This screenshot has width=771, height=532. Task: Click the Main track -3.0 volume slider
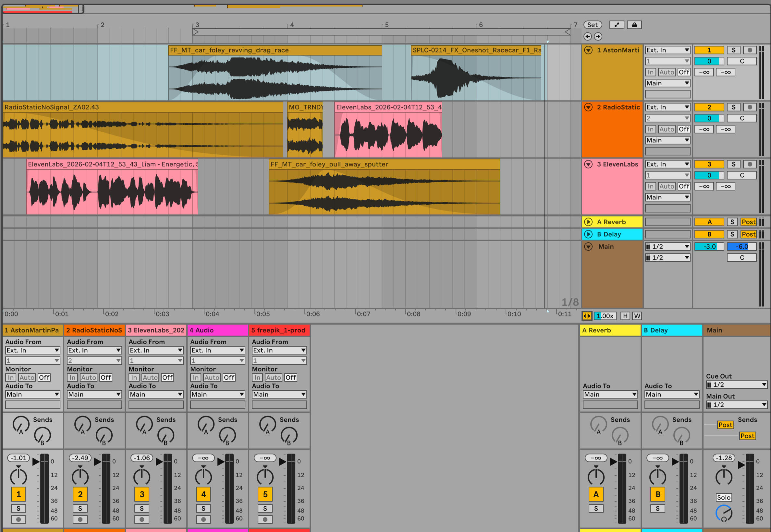pyautogui.click(x=709, y=246)
